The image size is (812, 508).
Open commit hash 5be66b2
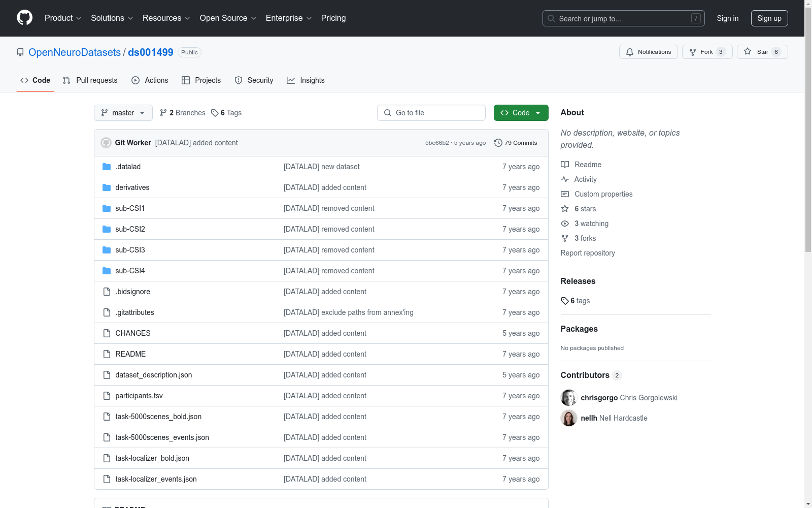[x=437, y=143]
